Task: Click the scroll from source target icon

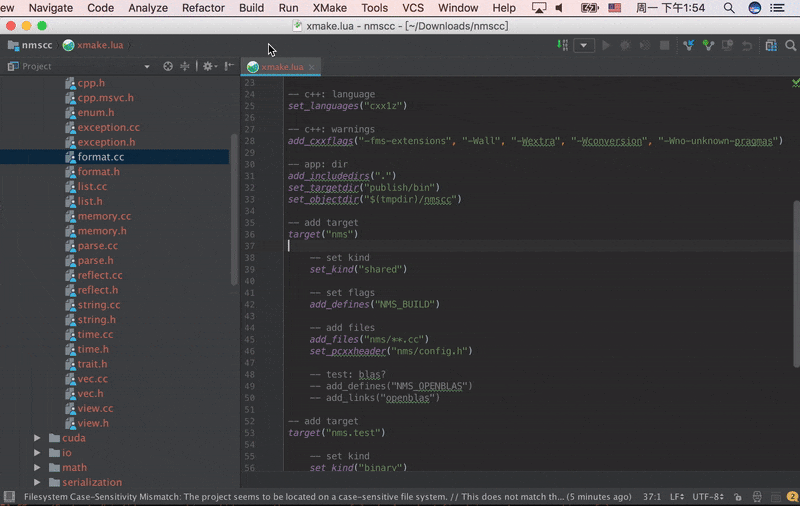Action: [168, 66]
